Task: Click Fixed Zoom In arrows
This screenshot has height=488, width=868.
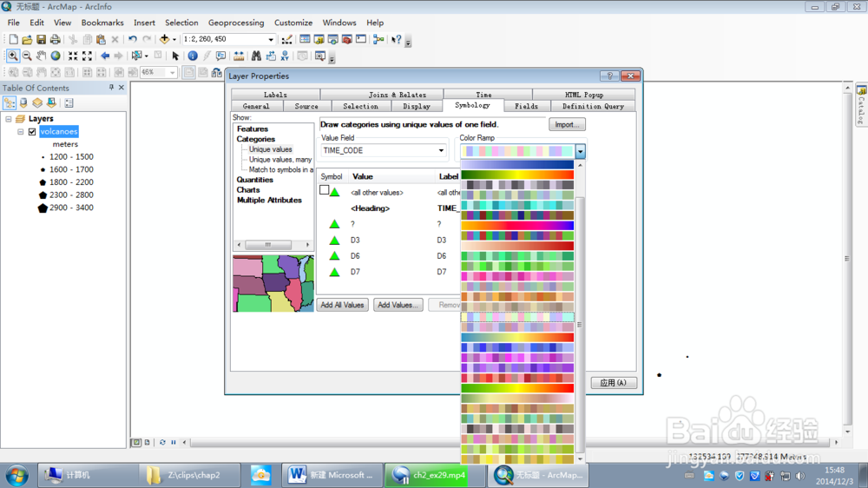Action: (x=73, y=56)
